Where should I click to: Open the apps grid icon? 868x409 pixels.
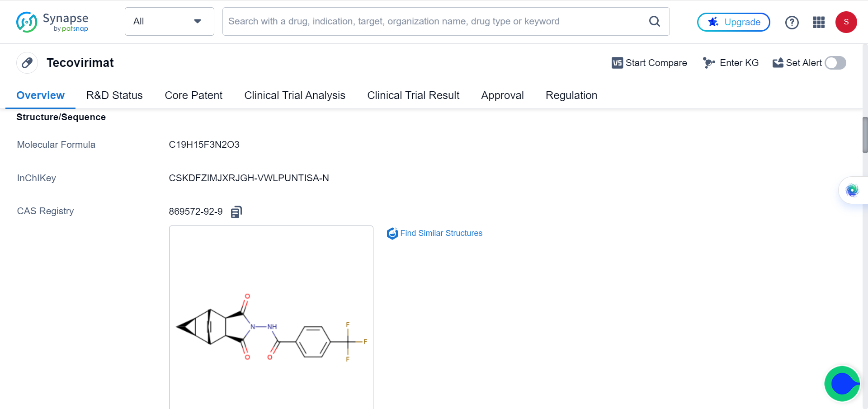[x=819, y=22]
